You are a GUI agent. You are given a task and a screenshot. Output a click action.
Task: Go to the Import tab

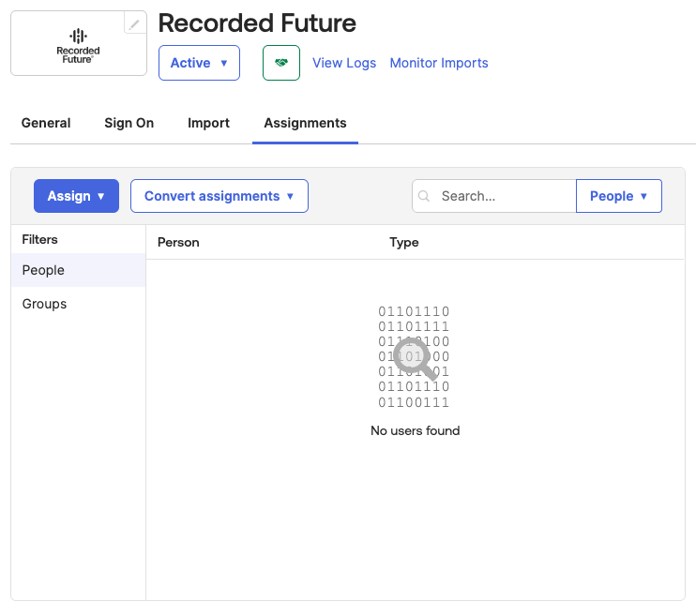point(208,123)
